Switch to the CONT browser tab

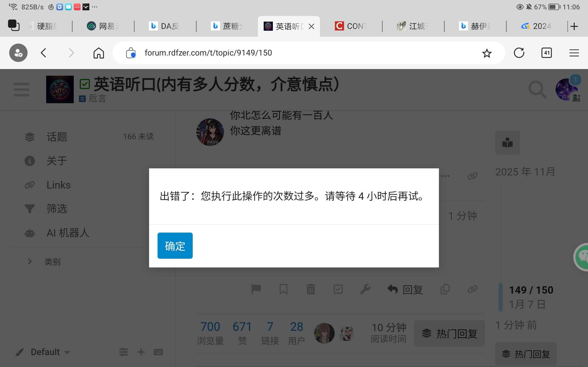[351, 26]
